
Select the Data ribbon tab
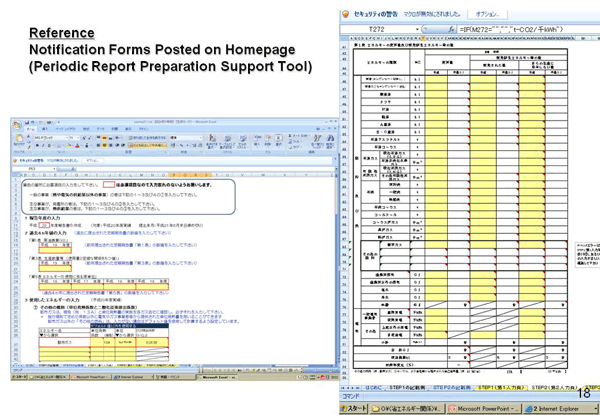point(101,129)
